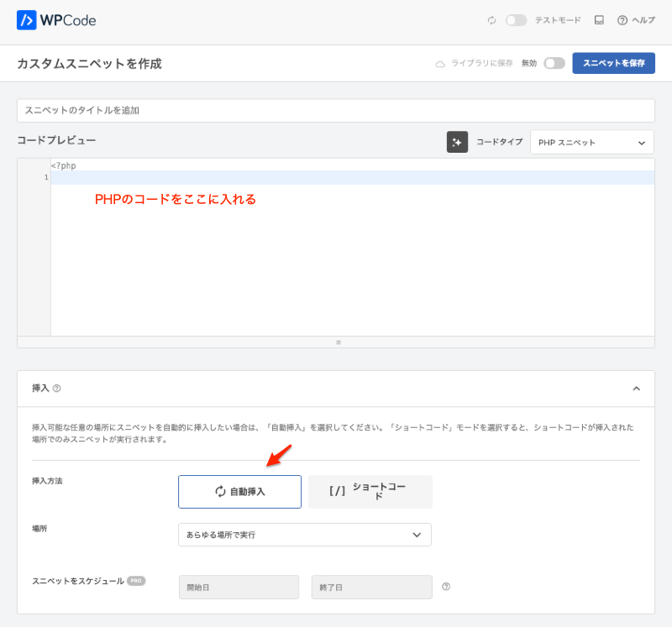Open the inbox notifications icon
Image resolution: width=672 pixels, height=627 pixels.
click(x=599, y=20)
